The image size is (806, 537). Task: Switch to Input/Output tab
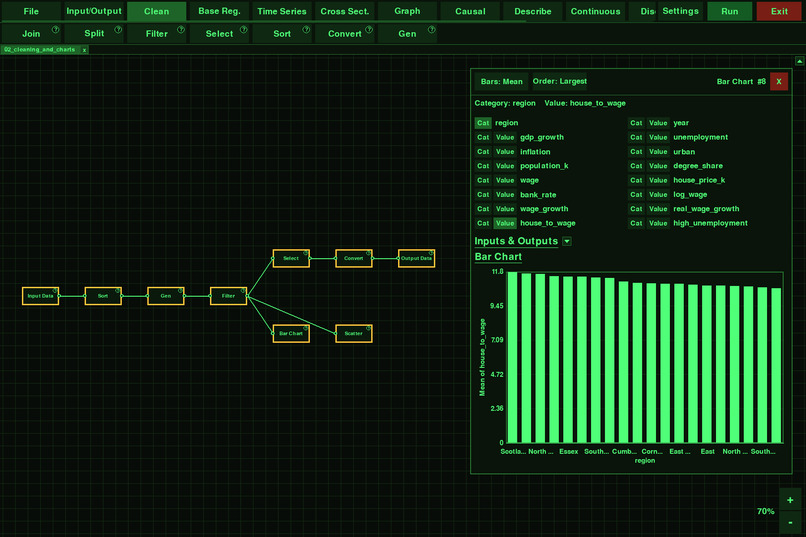pos(94,11)
